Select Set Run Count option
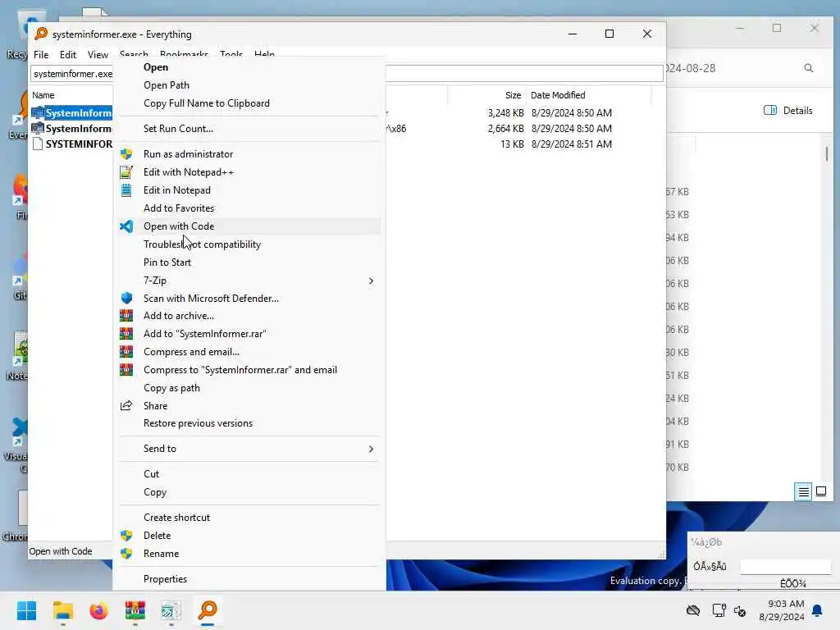840x630 pixels. (x=178, y=129)
